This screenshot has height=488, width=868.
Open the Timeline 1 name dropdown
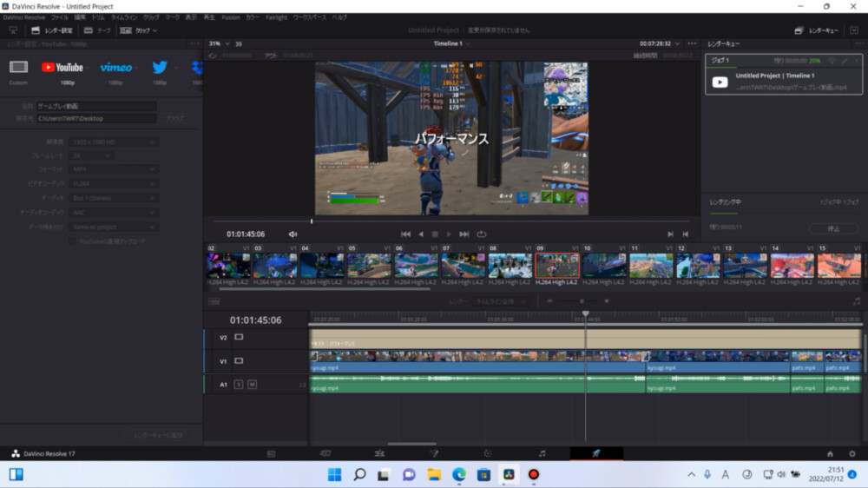[x=451, y=43]
